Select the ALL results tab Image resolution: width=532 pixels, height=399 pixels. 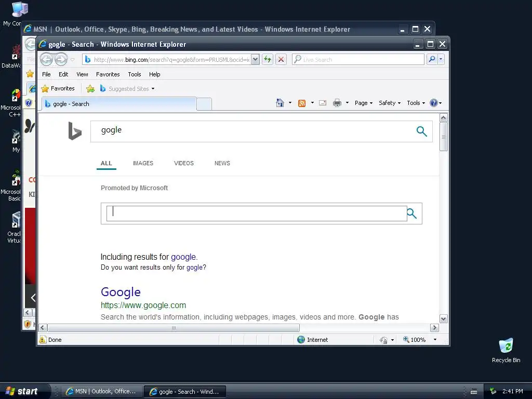pyautogui.click(x=106, y=163)
